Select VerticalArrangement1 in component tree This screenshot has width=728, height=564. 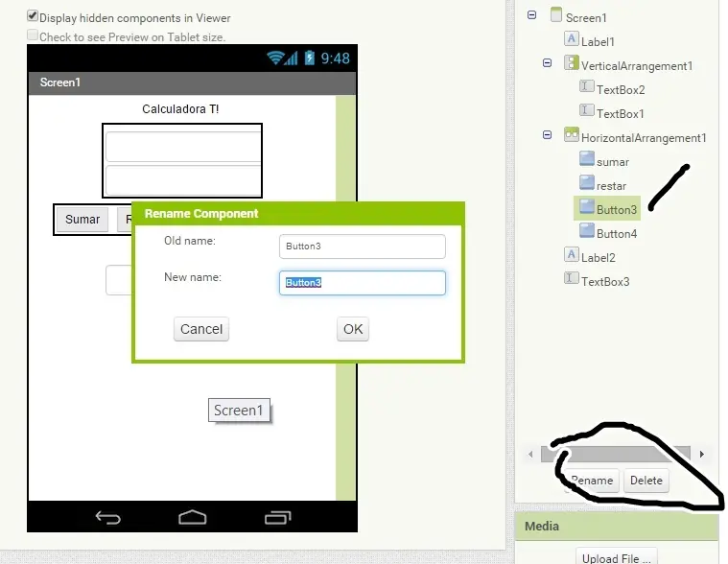click(x=637, y=66)
